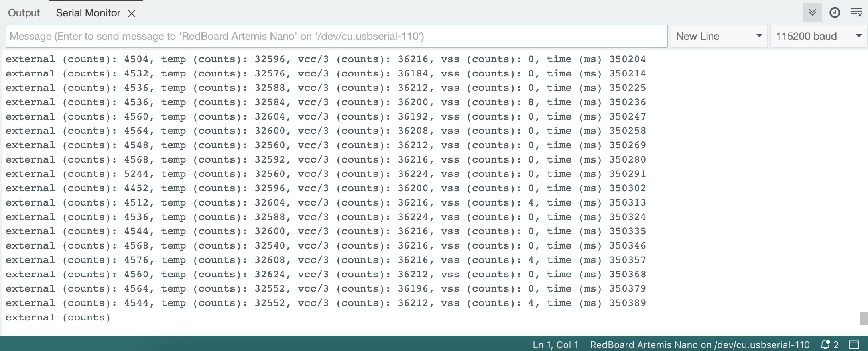Click the line with vss counts 8
The width and height of the screenshot is (868, 351).
tap(326, 102)
